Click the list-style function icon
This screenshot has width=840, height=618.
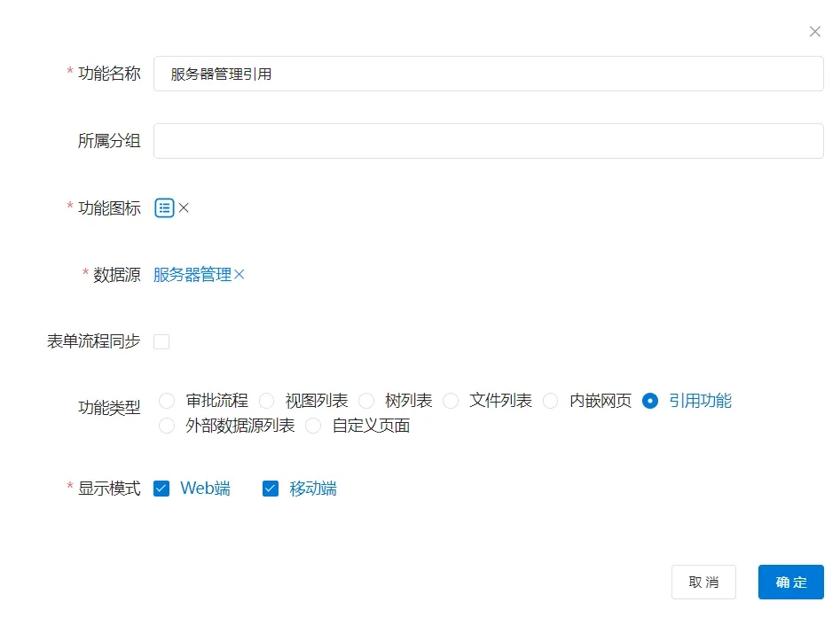click(164, 208)
